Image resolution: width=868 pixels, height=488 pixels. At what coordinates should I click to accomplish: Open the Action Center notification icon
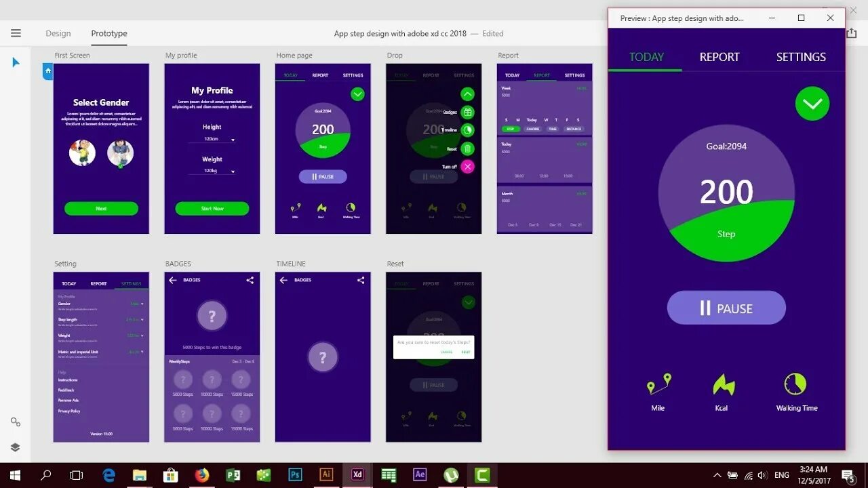pyautogui.click(x=848, y=475)
